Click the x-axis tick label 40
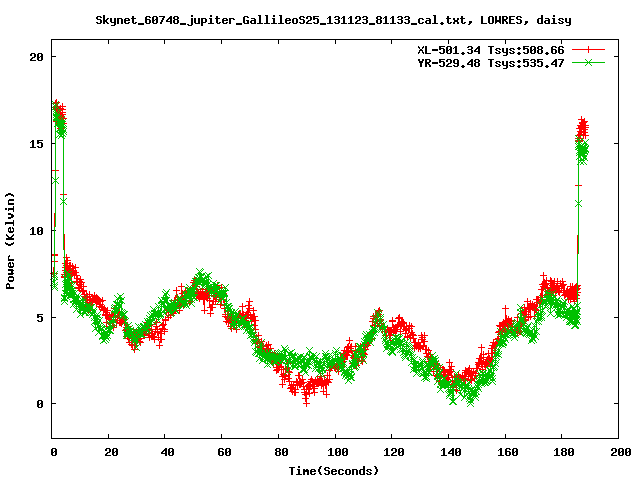 pos(167,452)
